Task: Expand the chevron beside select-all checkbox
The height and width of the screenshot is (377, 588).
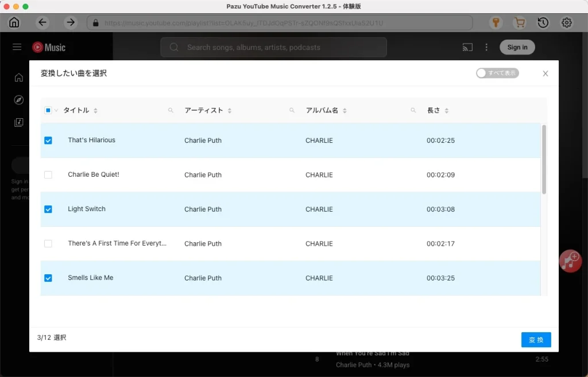Action: (x=56, y=110)
